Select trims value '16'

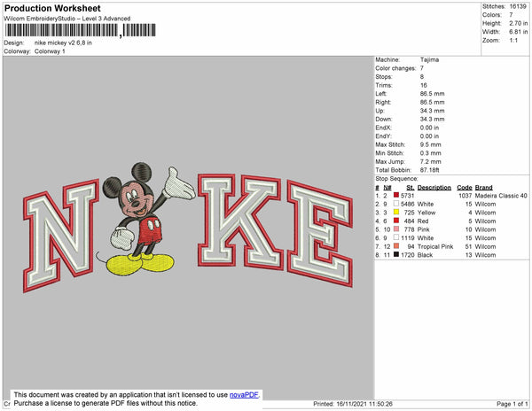(424, 85)
